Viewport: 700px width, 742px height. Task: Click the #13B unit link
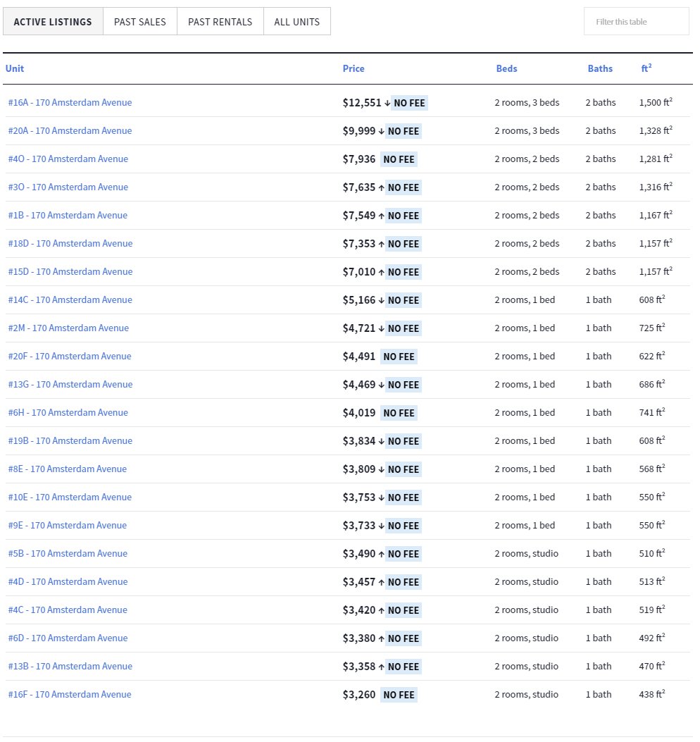(70, 666)
